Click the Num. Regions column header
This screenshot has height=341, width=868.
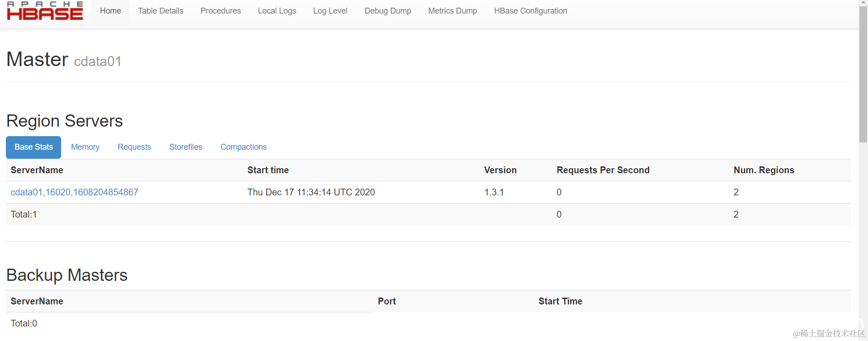pos(764,170)
